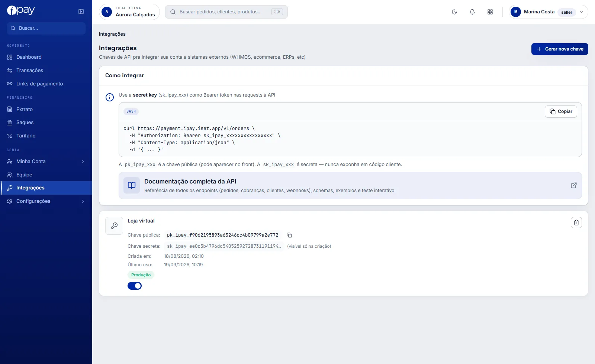595x364 pixels.
Task: Open Documentação completa da API link
Action: [350, 185]
